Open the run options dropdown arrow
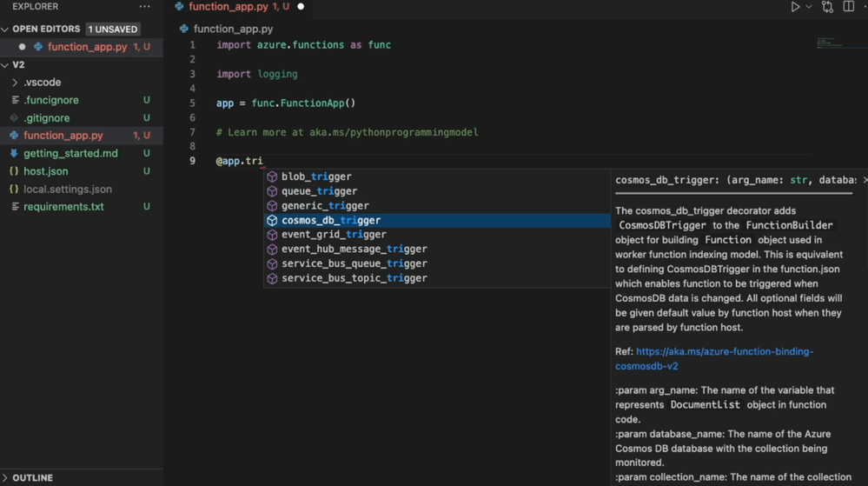868x486 pixels. pos(809,7)
